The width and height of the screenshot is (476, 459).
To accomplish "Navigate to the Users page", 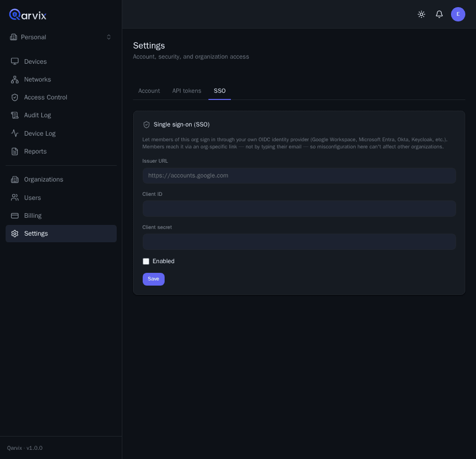I will point(61,197).
